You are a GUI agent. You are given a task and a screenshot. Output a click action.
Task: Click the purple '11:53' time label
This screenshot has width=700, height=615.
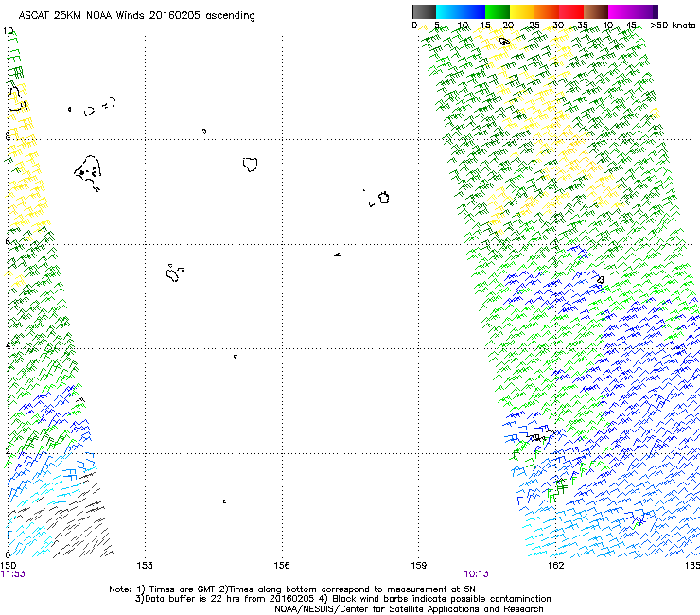pos(13,574)
